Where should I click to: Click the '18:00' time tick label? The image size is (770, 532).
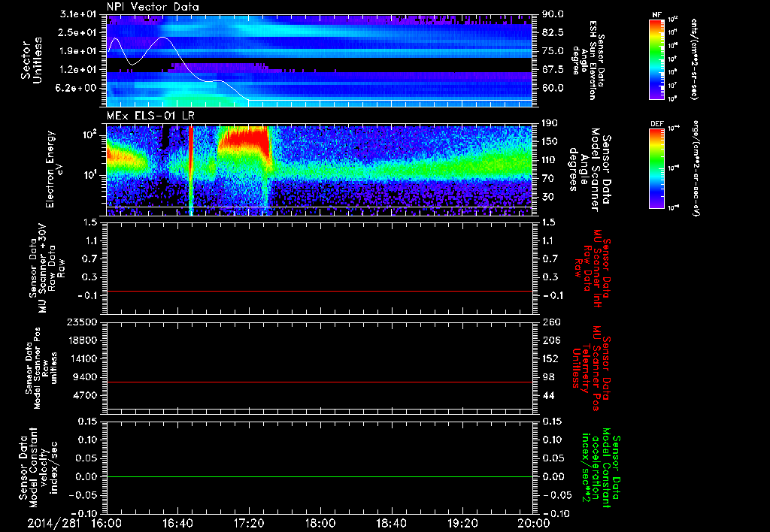coord(320,523)
